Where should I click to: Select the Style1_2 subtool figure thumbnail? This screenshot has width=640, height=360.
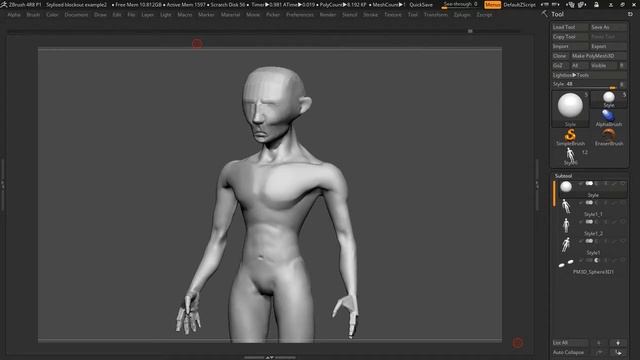566,225
